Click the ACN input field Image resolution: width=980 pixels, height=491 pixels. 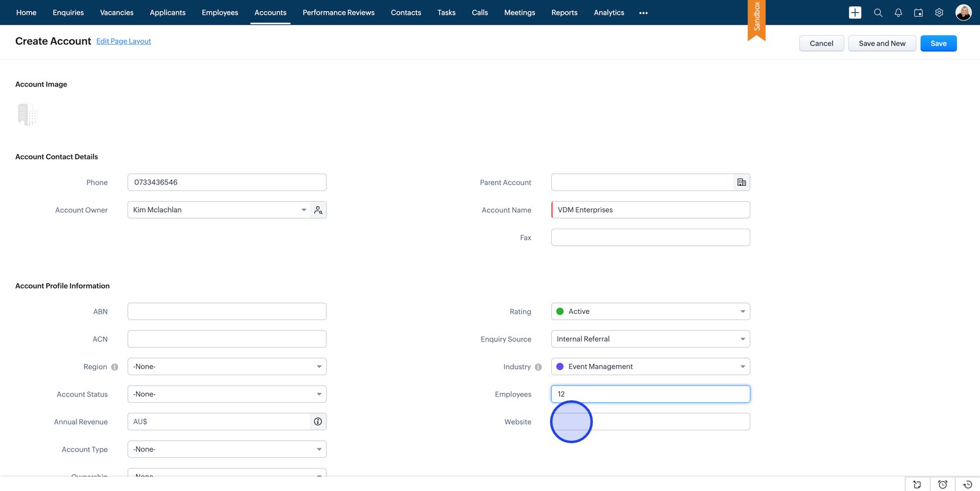(x=227, y=339)
